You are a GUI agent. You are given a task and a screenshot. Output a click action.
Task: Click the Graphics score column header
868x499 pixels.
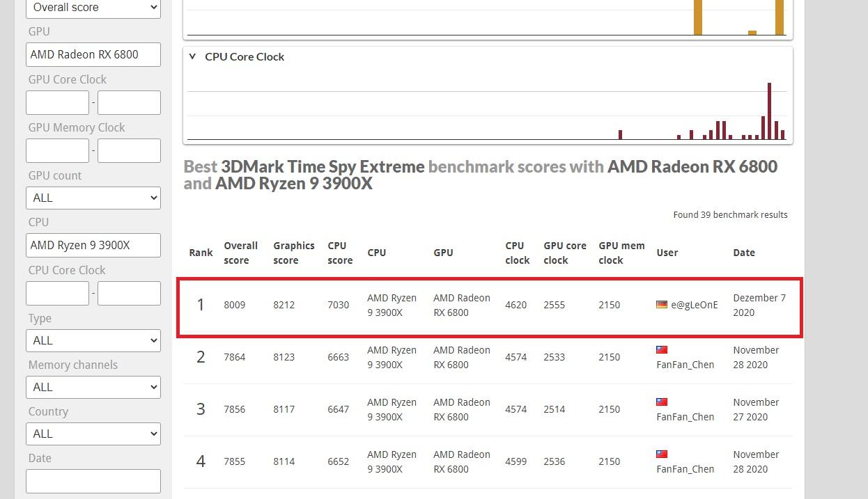click(x=294, y=253)
